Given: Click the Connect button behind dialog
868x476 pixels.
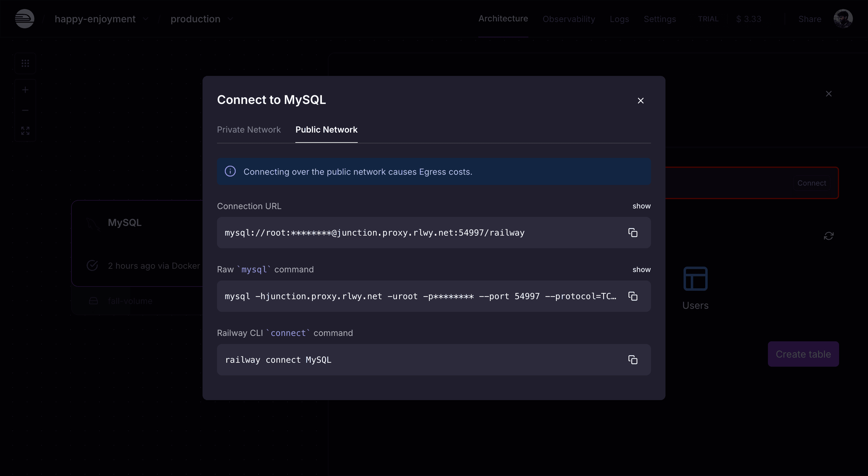Looking at the screenshot, I should click(x=811, y=183).
